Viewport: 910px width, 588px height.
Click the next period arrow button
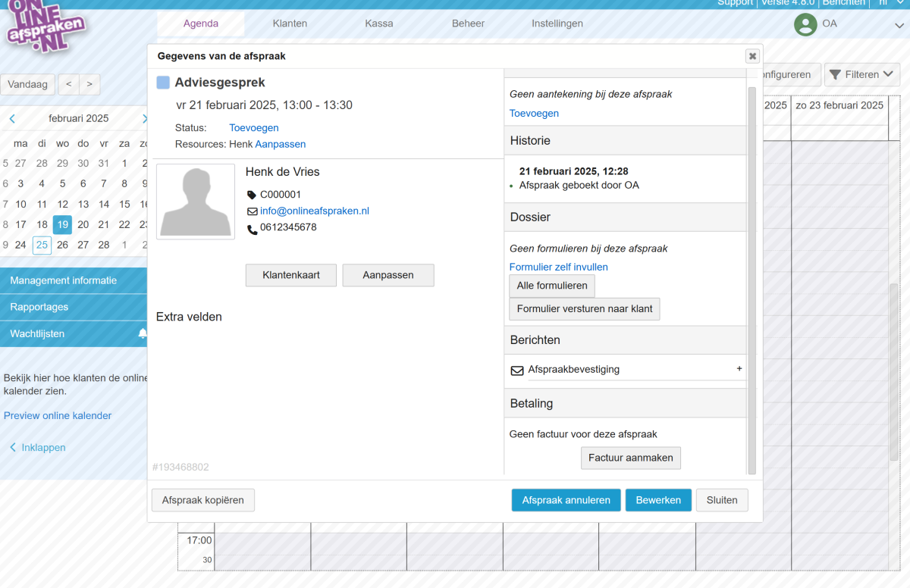pos(89,84)
